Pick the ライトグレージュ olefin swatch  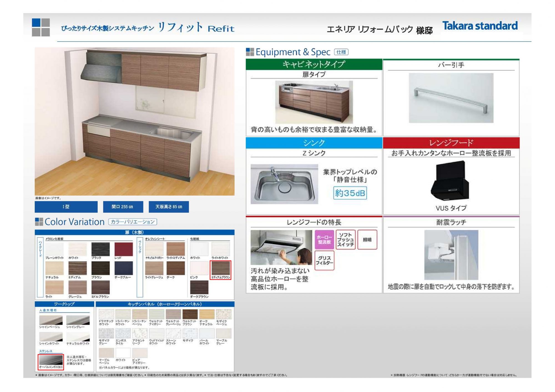(x=154, y=268)
